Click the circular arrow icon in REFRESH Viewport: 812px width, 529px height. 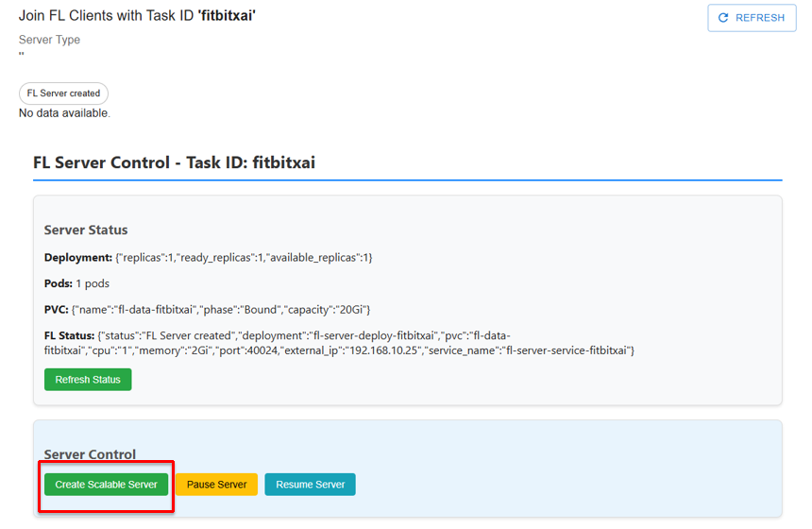click(723, 18)
